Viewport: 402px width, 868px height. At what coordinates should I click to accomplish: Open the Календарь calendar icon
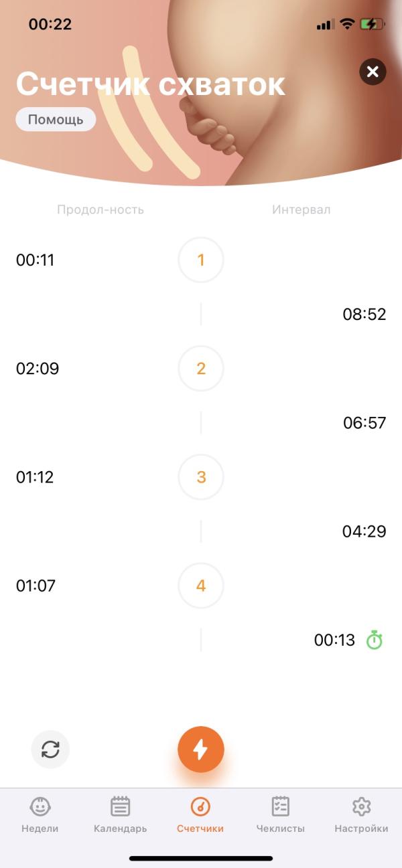[x=121, y=806]
